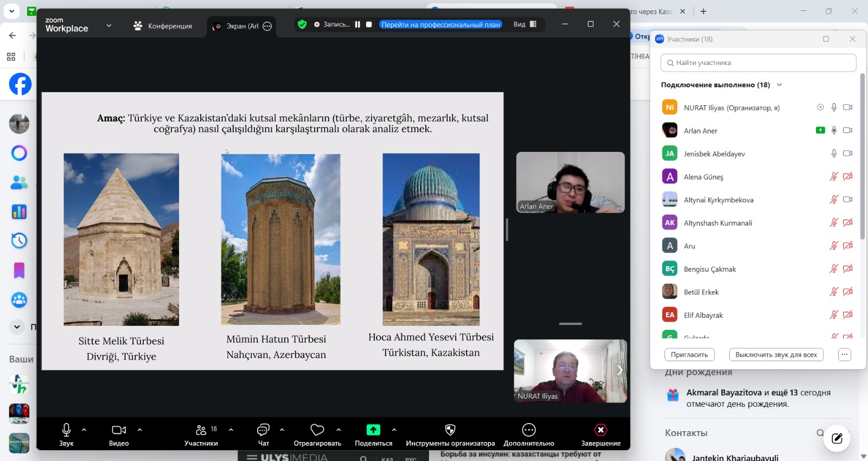This screenshot has height=461, width=868.
Task: Click the Invite button
Action: 689,355
